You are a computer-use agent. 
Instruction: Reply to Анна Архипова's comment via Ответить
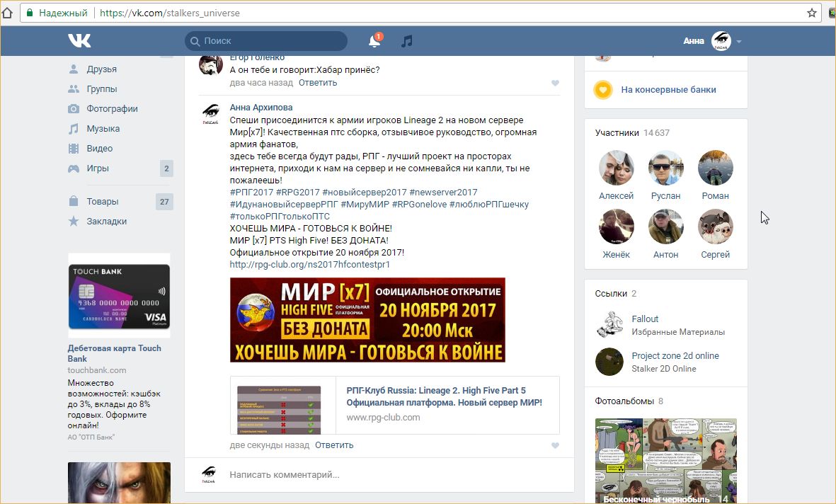coord(334,445)
